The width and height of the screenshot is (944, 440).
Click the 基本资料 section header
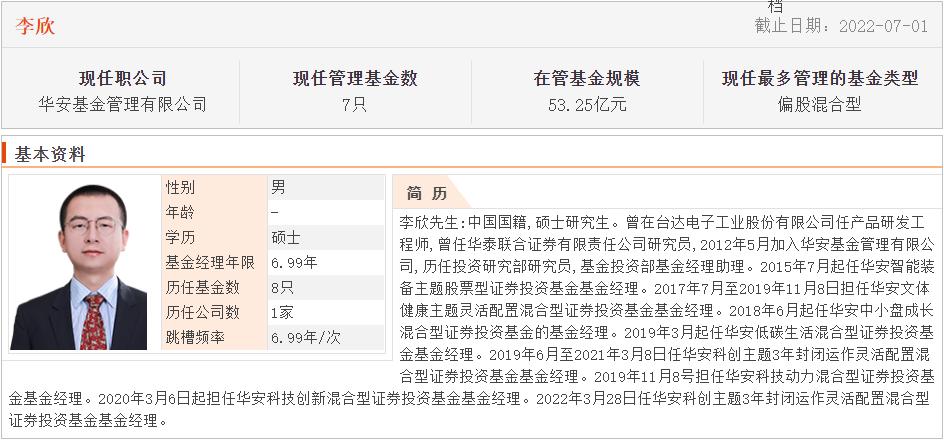pos(50,155)
